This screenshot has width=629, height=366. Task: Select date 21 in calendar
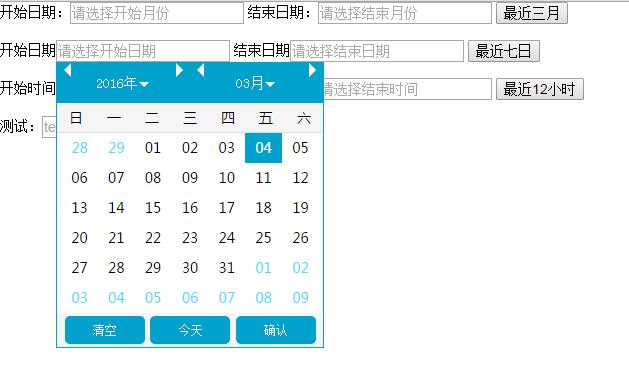pos(116,238)
